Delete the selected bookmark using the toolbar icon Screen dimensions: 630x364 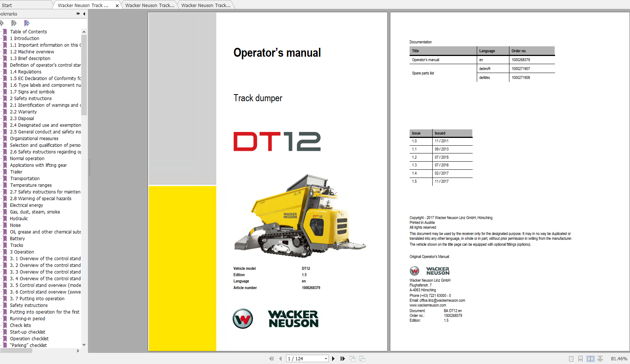(1, 23)
